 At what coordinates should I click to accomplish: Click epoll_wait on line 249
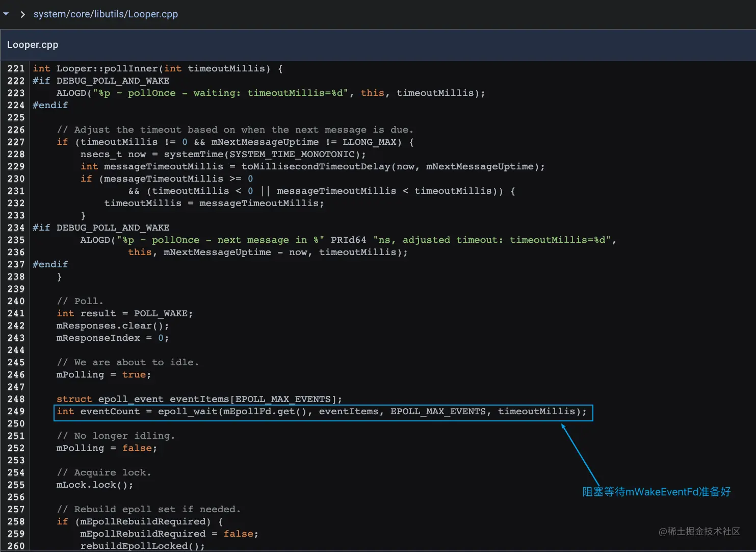188,411
